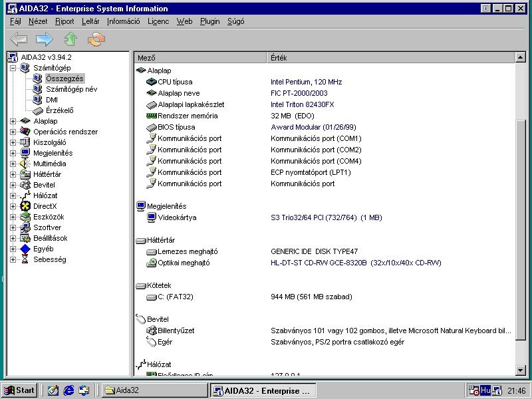The width and height of the screenshot is (532, 399).
Task: Click the Intel Triton 82430FX value
Action: pyautogui.click(x=303, y=104)
